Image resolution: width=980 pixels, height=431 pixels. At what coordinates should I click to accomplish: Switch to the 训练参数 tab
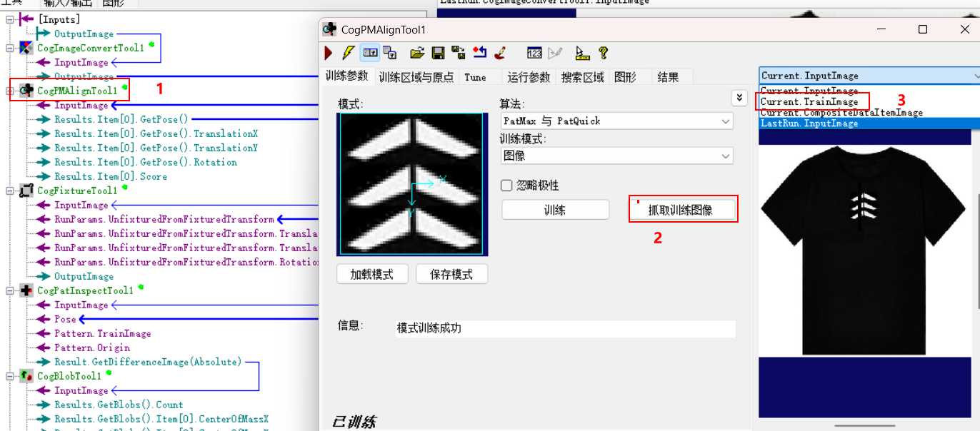(x=347, y=76)
